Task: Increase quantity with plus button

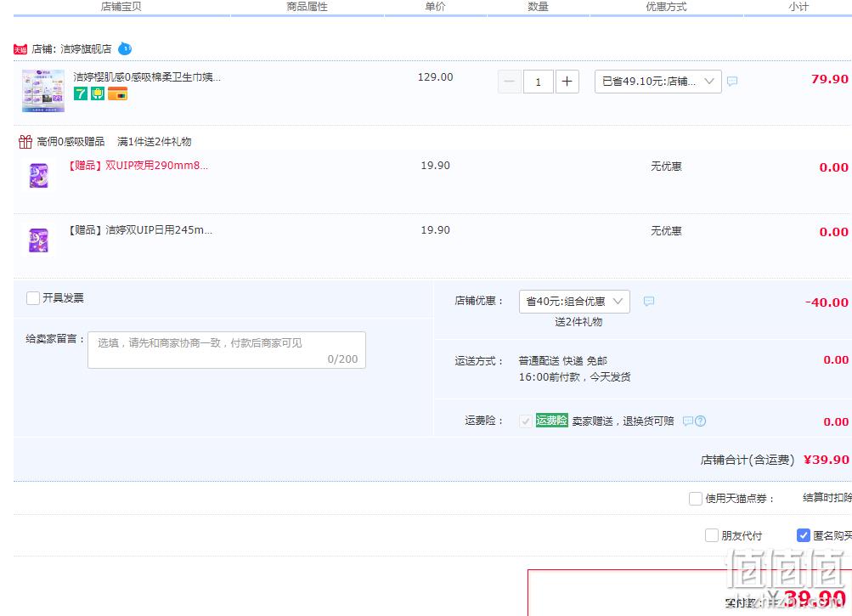Action: click(567, 82)
